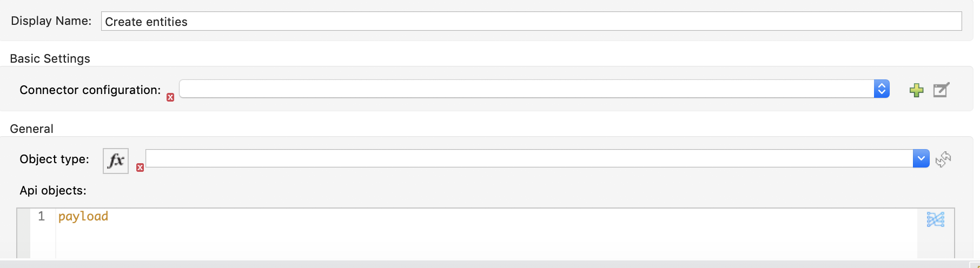Click the "Connector configuration:" label

point(90,90)
